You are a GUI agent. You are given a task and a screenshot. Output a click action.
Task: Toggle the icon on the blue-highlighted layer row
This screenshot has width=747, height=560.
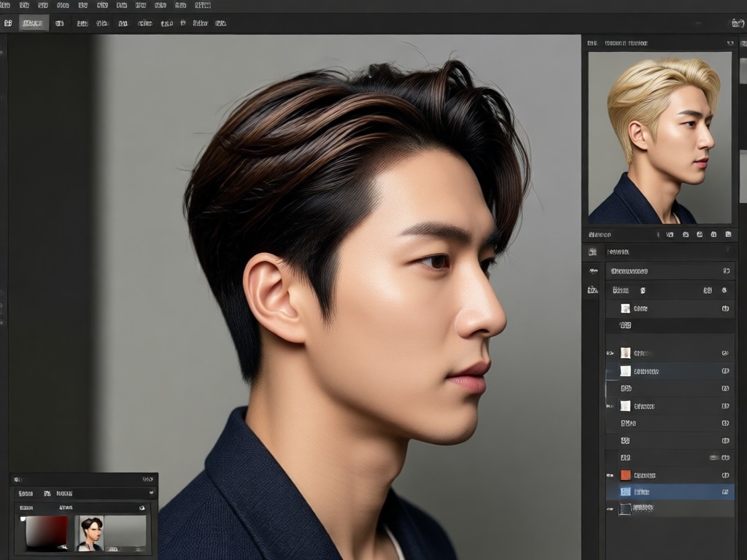click(725, 492)
